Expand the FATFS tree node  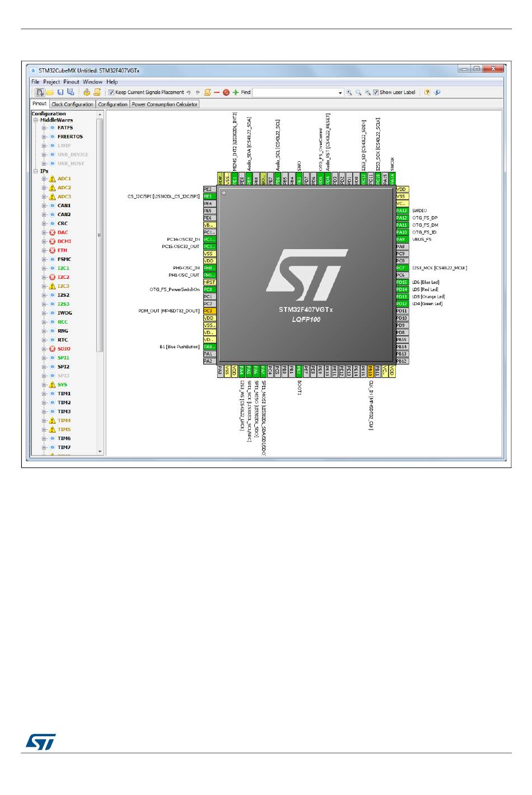(x=44, y=128)
